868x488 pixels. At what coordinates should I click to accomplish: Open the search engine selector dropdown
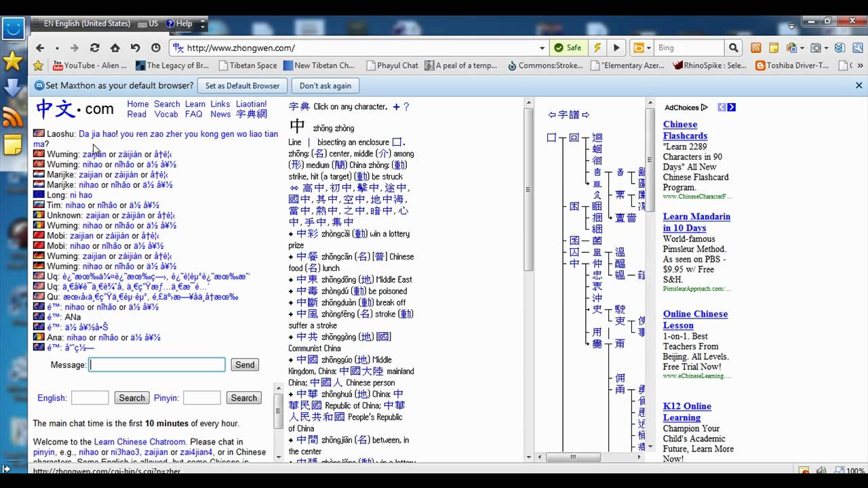point(648,48)
